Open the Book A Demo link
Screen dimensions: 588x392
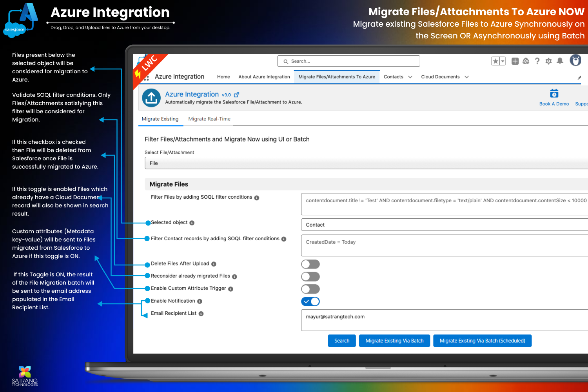[554, 104]
